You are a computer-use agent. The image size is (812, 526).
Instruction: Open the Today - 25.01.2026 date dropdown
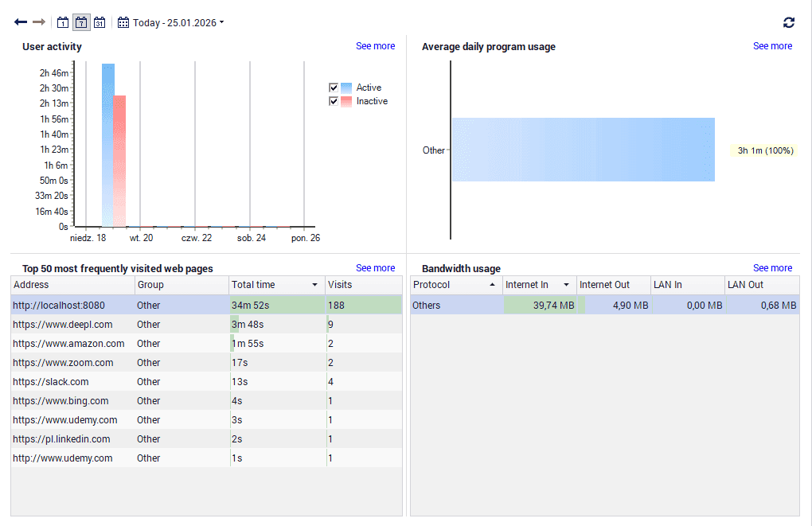[178, 22]
